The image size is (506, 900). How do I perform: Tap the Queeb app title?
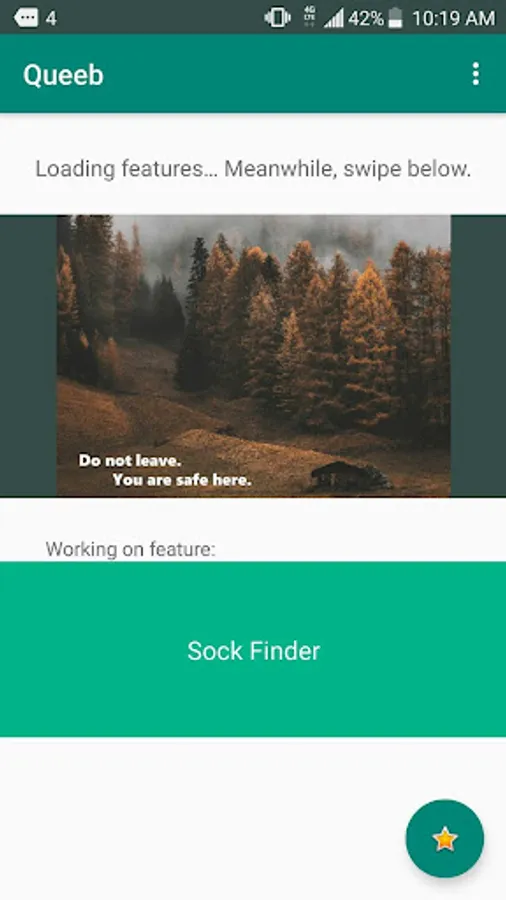pyautogui.click(x=63, y=75)
